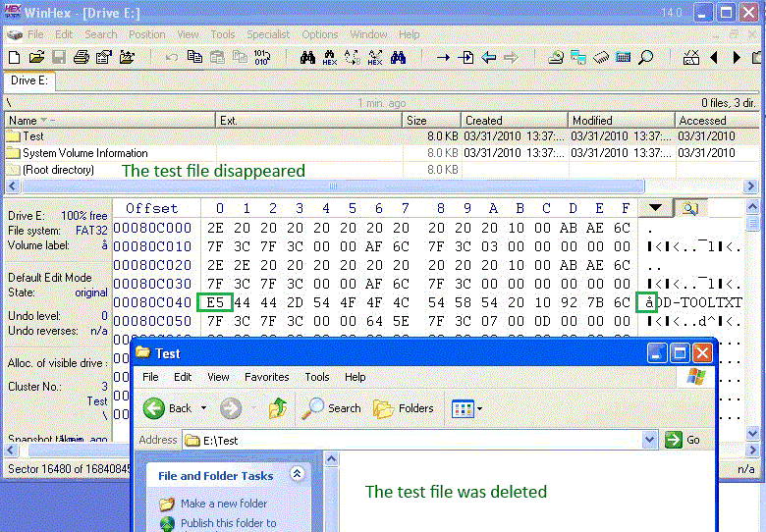Viewport: 766px width, 532px height.
Task: Click the black left triangle toolbar icon
Action: coord(714,58)
